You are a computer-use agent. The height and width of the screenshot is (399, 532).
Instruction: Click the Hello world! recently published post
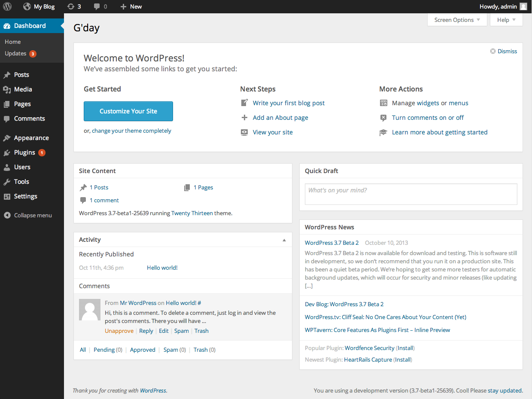(162, 268)
